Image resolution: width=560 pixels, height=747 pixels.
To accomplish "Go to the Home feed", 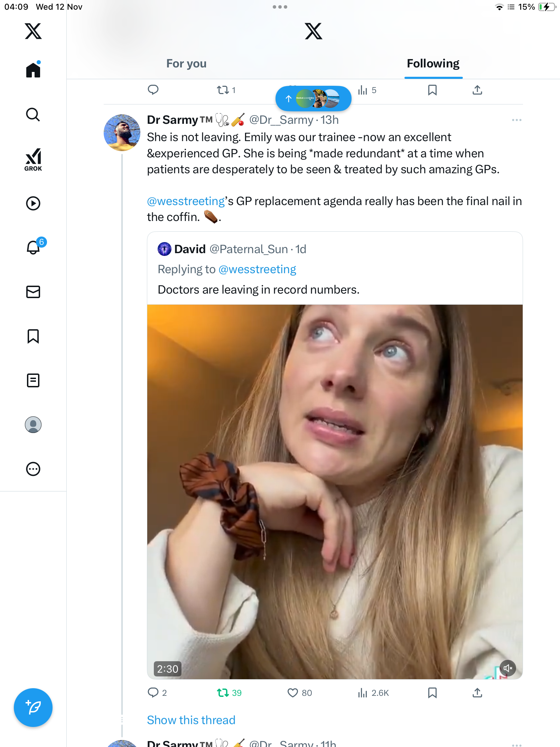I will (33, 70).
